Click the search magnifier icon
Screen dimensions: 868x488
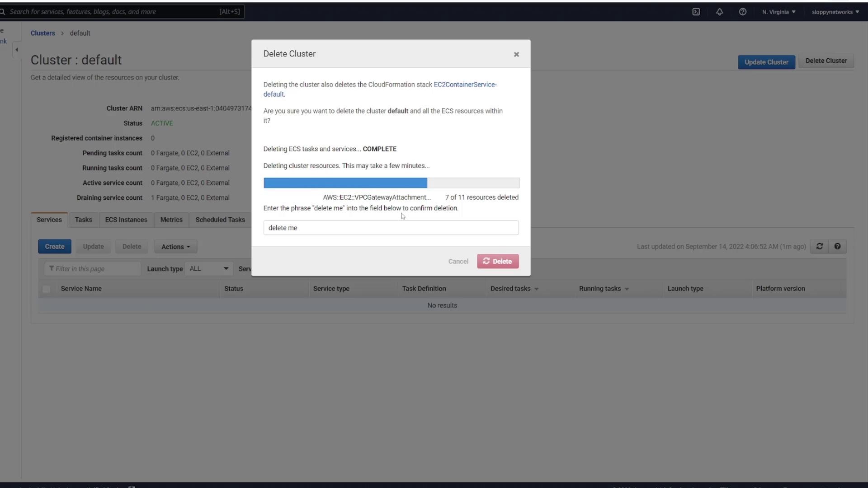(3, 12)
